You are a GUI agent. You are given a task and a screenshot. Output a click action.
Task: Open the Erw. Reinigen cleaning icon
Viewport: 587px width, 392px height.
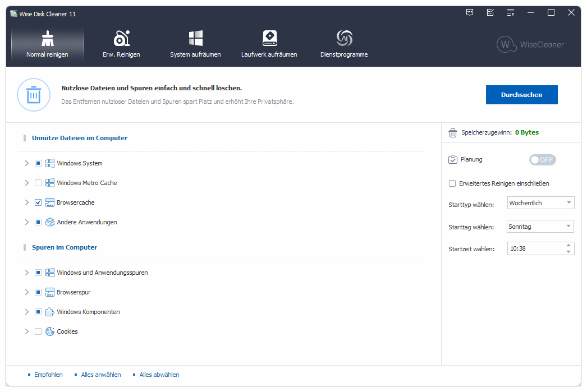tap(121, 39)
